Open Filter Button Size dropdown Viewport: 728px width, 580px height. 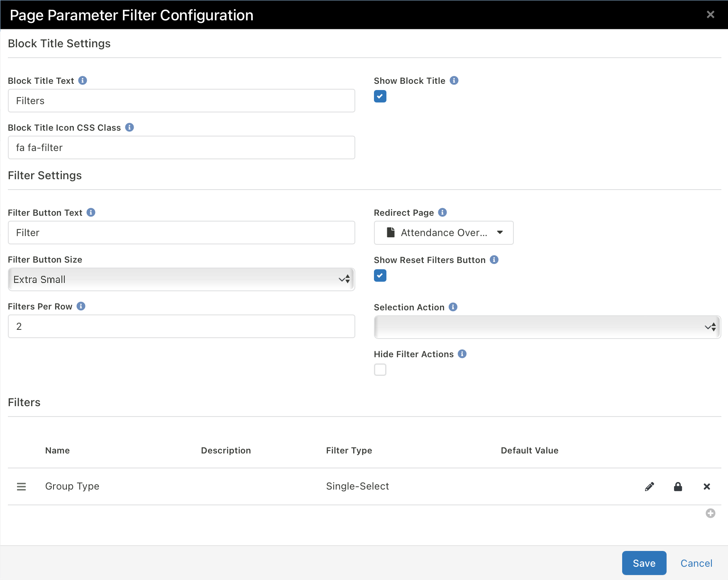coord(181,279)
